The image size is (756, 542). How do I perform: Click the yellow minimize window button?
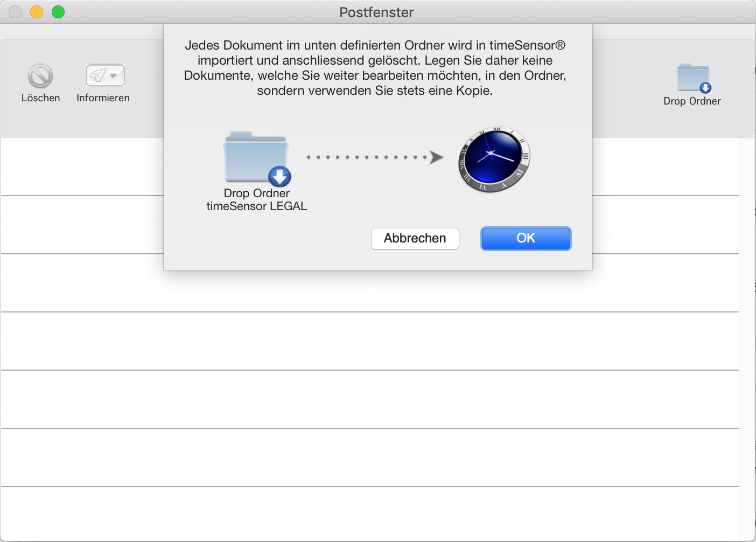pos(37,12)
